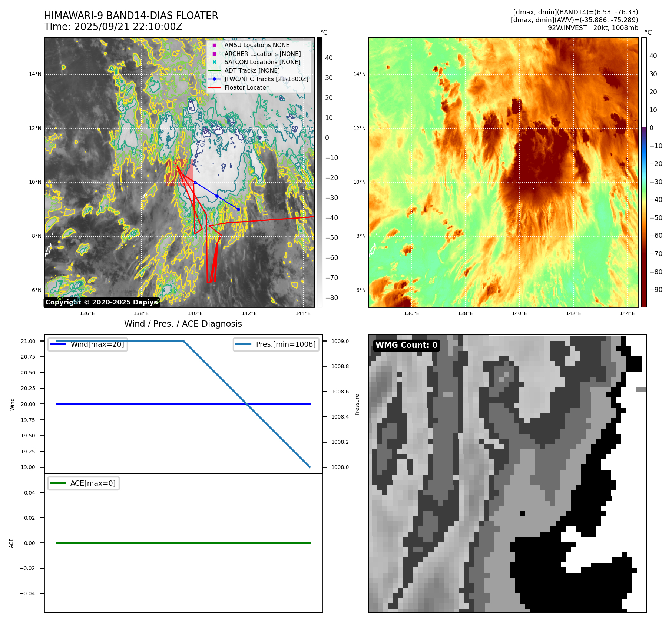Click the ADT Tracks [NONE] legend label

252,71
